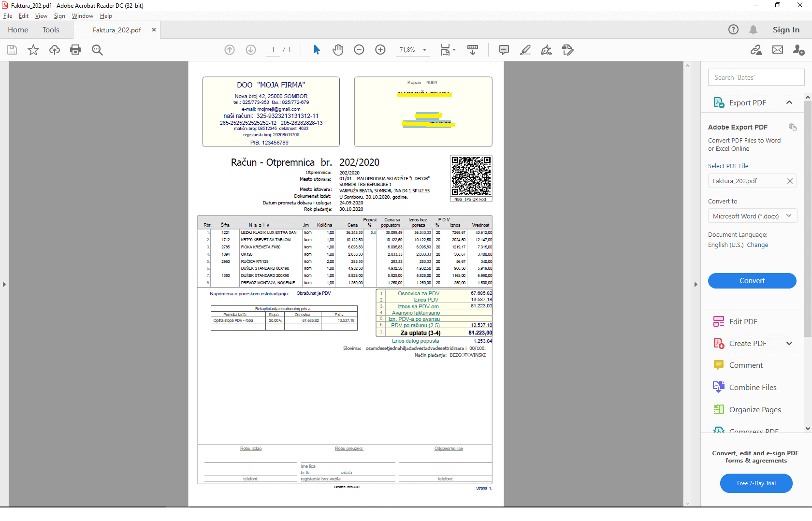Open Fill and Sign tool
812x521 pixels.
click(x=547, y=50)
